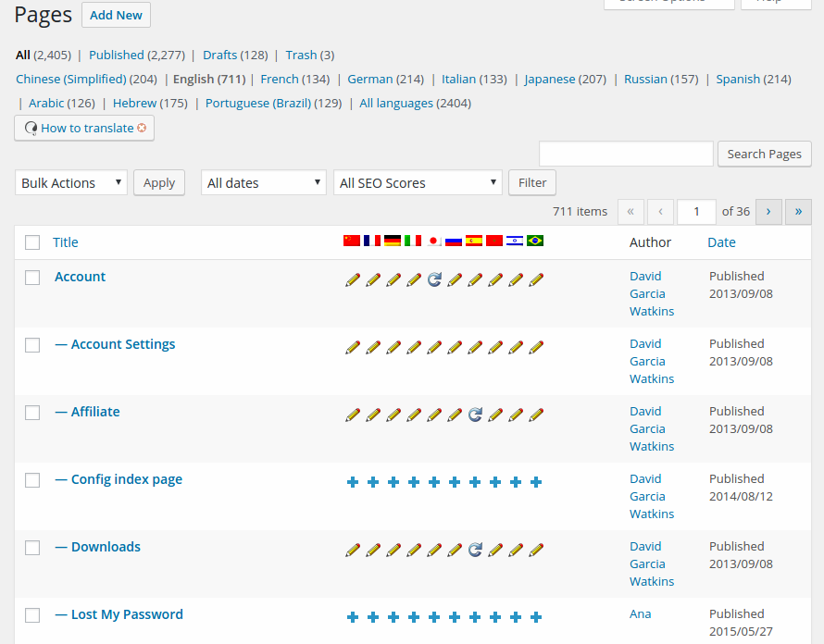
Task: Open the How to translate link
Action: (x=87, y=128)
